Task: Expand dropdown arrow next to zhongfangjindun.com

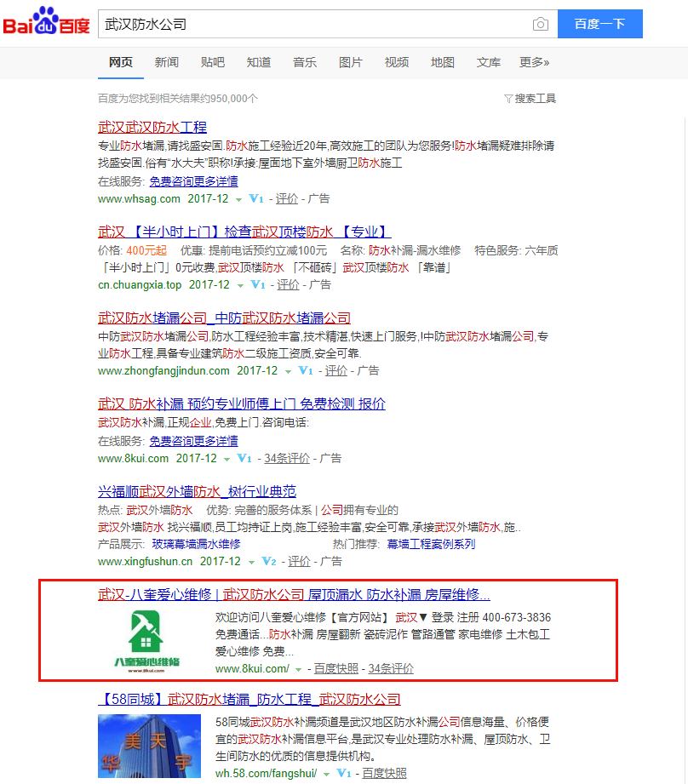Action: [288, 371]
